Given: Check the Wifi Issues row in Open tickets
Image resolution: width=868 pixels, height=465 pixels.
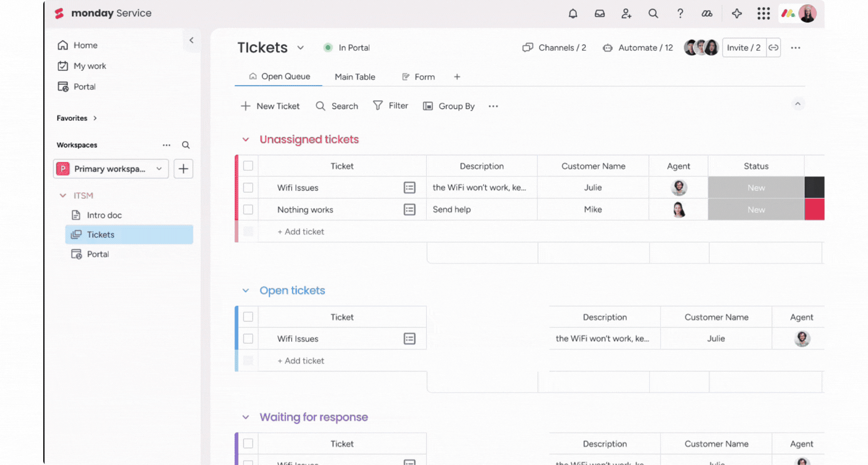Looking at the screenshot, I should point(248,338).
